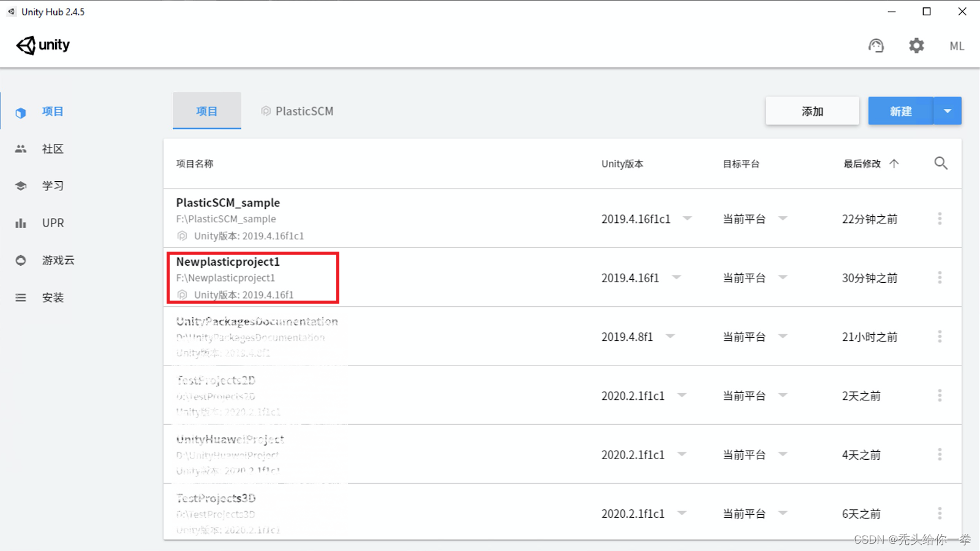Click the 添加 add button

812,111
